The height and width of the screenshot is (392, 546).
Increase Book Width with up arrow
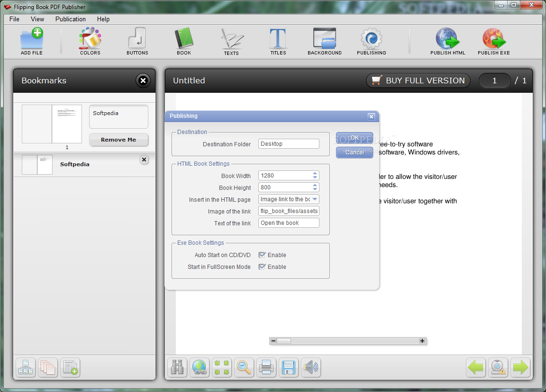[315, 173]
